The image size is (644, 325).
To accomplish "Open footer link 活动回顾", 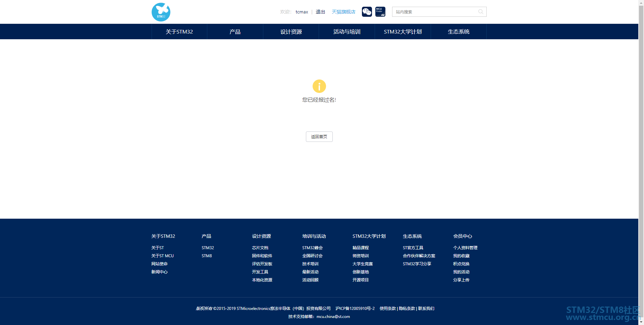I will [310, 280].
